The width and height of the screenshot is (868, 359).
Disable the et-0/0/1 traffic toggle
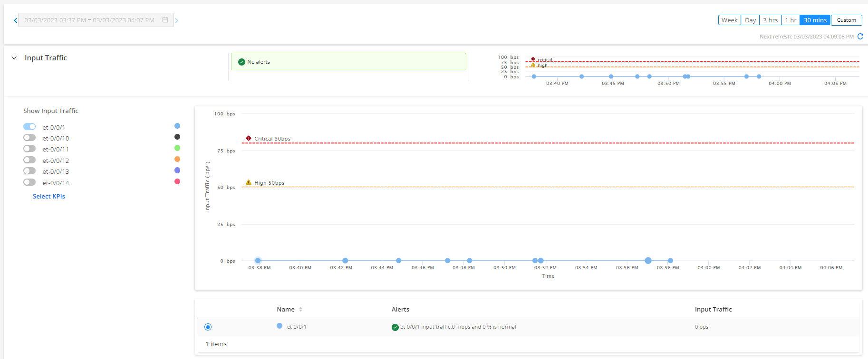pos(29,127)
